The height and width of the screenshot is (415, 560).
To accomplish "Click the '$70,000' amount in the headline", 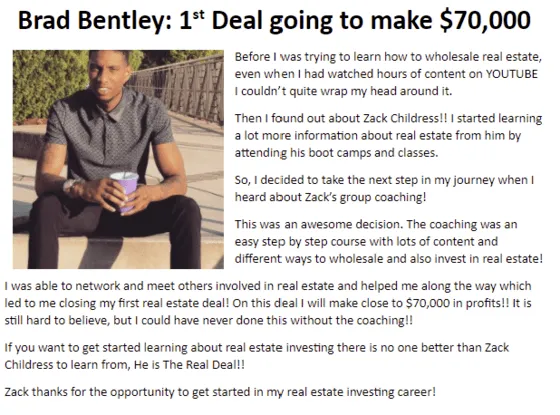I will [485, 20].
